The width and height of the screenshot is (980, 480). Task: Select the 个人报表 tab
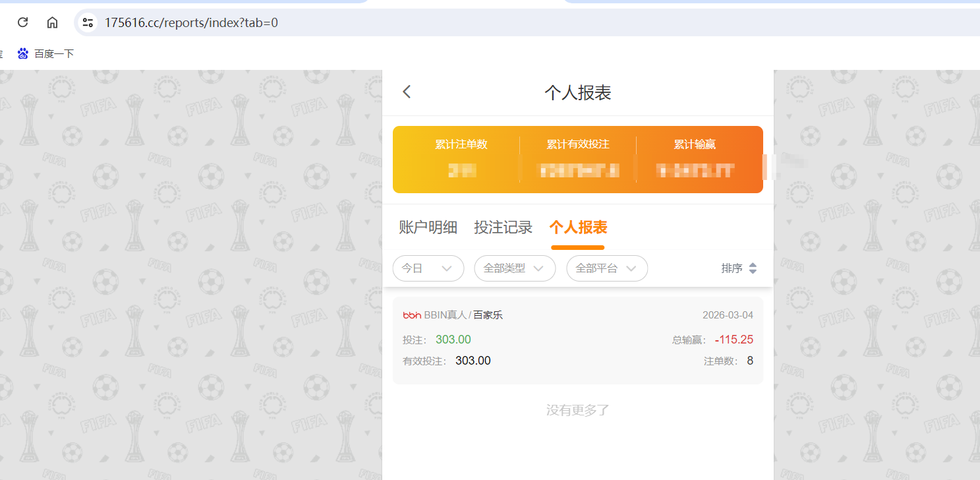[x=577, y=227]
